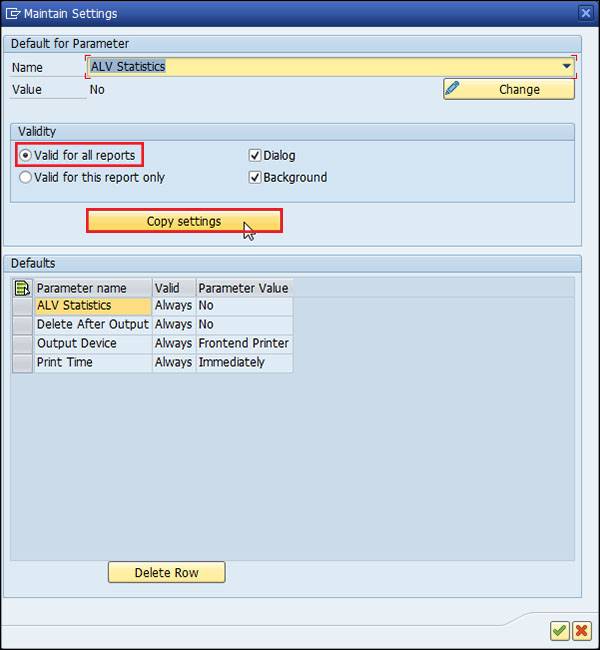Click the Delete Row button
The width and height of the screenshot is (600, 650).
167,572
